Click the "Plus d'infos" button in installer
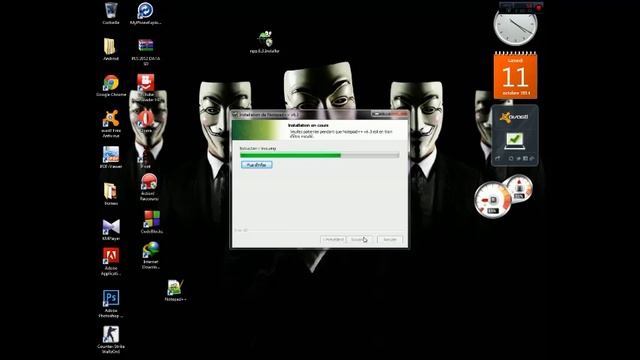Image resolution: width=640 pixels, height=360 pixels. pos(256,165)
